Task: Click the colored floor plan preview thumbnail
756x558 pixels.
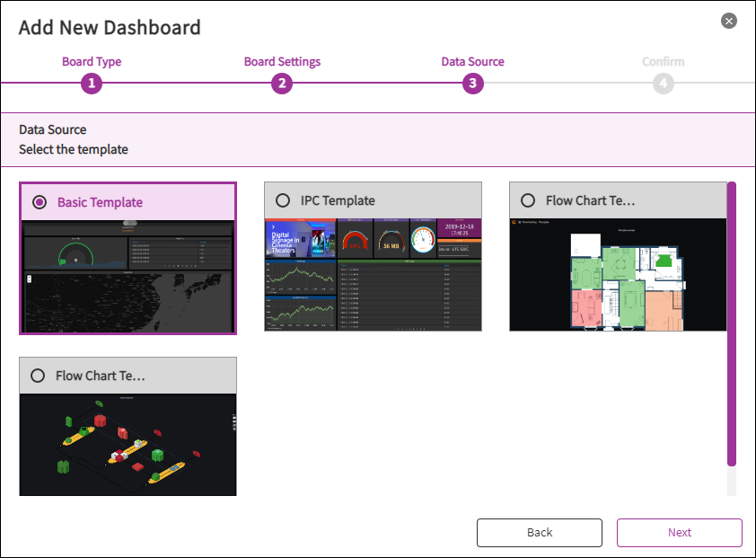Action: [618, 274]
